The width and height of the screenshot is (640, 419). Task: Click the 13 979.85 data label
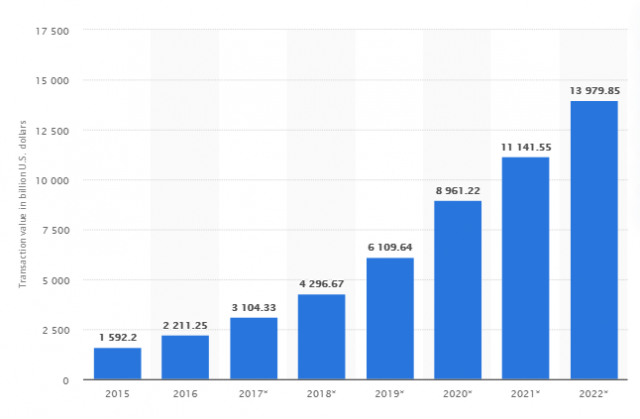click(x=595, y=91)
